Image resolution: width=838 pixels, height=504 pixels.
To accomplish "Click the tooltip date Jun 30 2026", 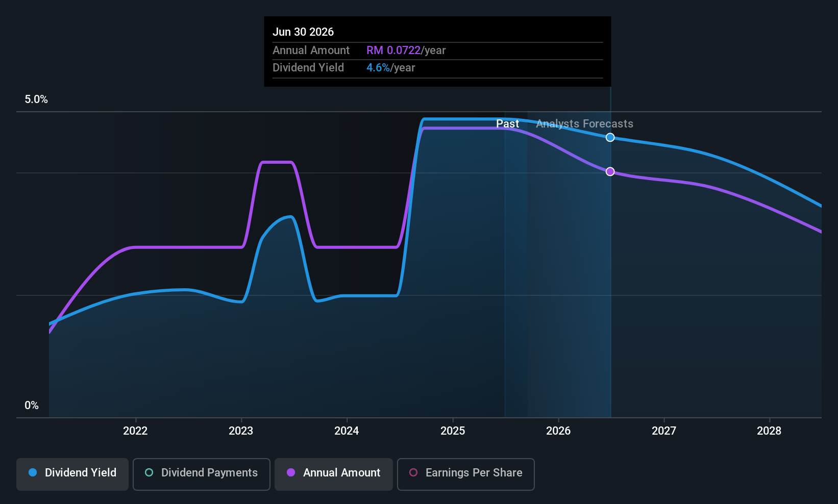I will [303, 32].
